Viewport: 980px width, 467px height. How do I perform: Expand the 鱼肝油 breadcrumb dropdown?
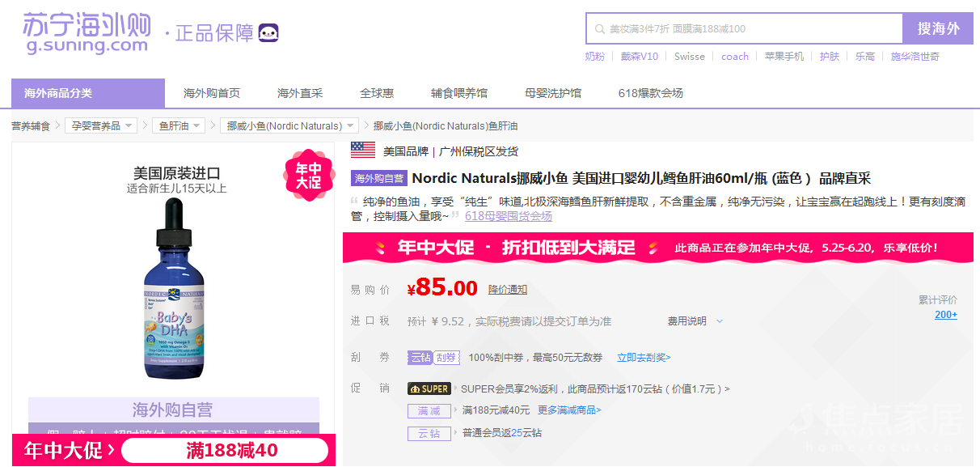(x=179, y=125)
